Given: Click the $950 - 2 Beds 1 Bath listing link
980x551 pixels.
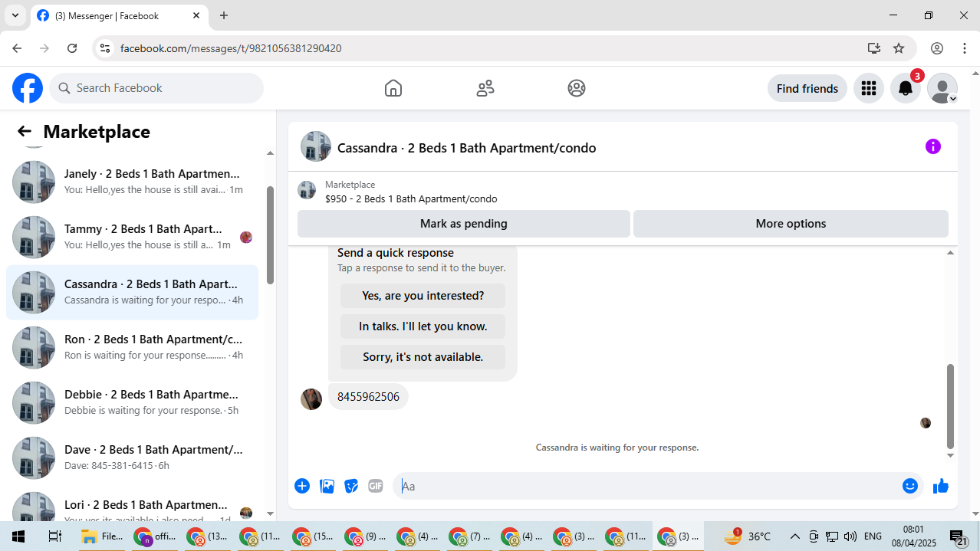Looking at the screenshot, I should coord(411,199).
